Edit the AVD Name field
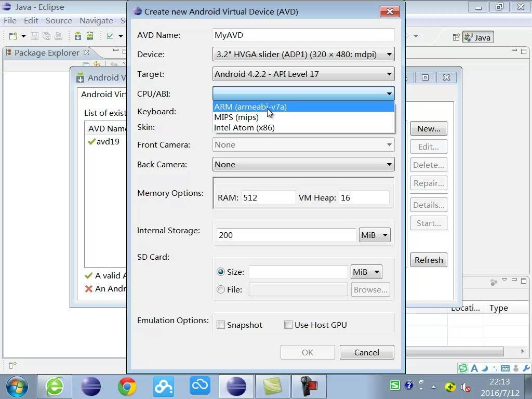Image resolution: width=532 pixels, height=399 pixels. 303,35
